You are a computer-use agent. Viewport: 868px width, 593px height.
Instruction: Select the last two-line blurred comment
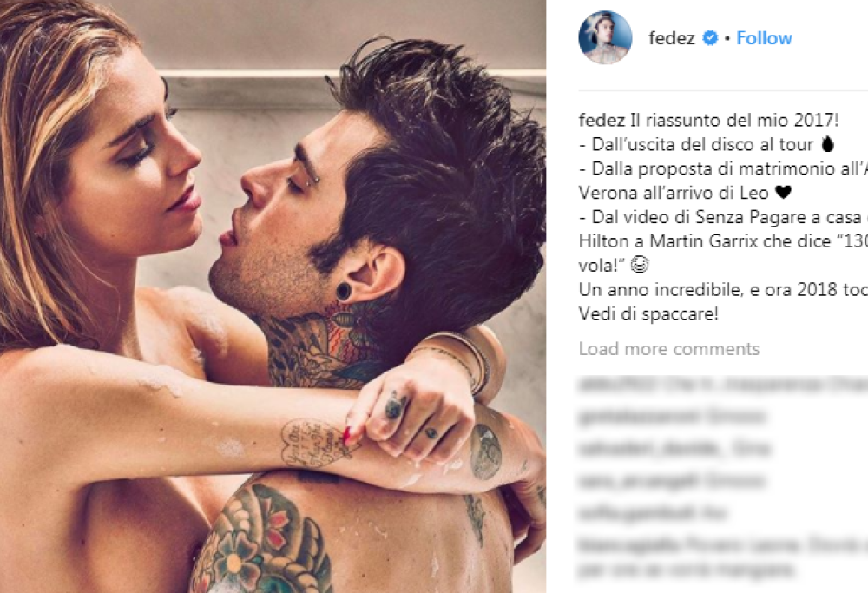(723, 557)
